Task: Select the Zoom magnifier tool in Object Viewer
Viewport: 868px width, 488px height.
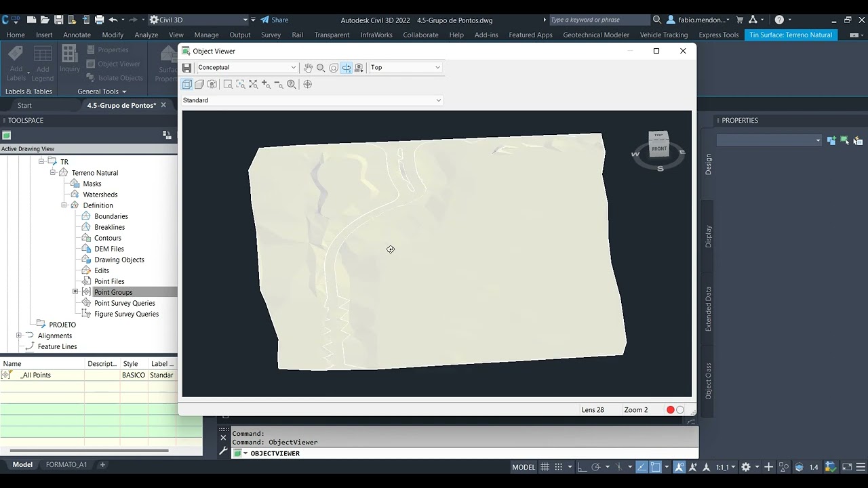Action: tap(321, 68)
